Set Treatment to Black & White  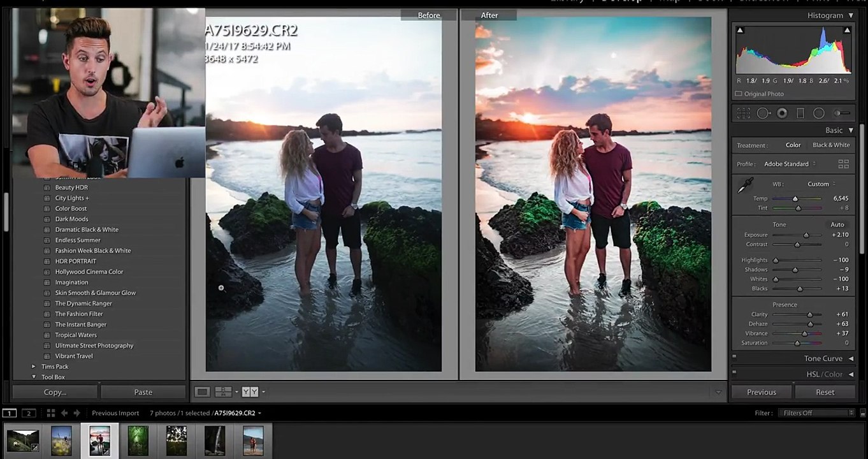[831, 145]
